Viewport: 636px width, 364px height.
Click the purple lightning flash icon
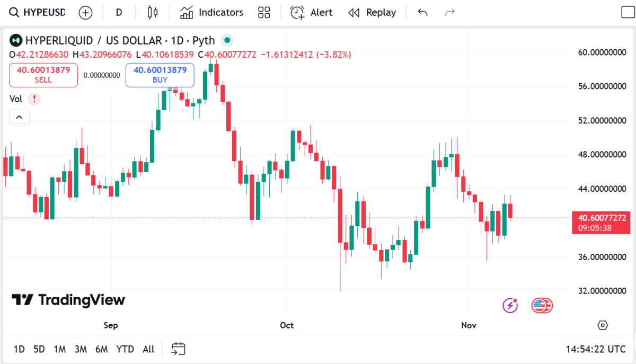pos(510,305)
